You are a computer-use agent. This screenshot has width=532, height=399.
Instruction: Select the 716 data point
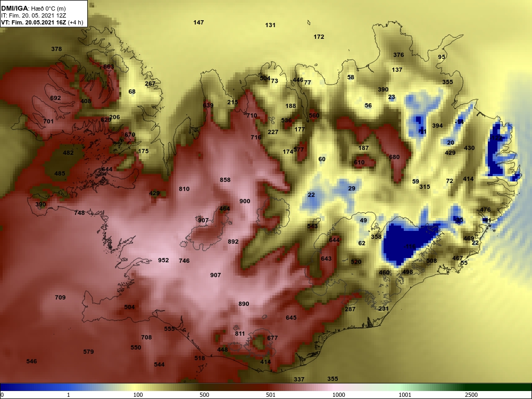256,137
